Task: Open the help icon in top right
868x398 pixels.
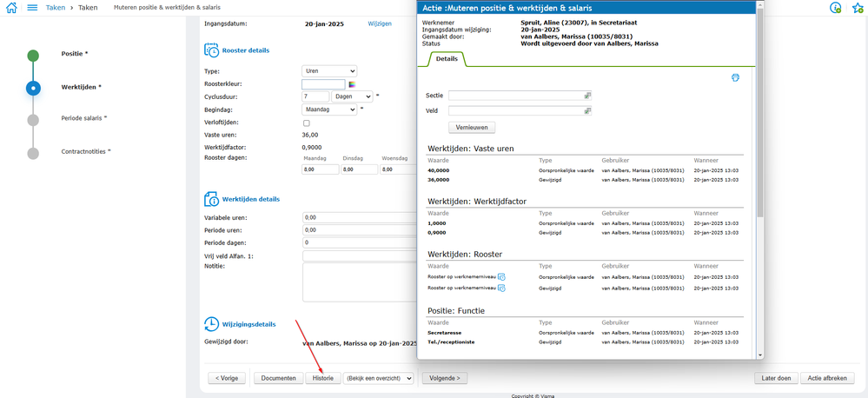Action: (836, 8)
